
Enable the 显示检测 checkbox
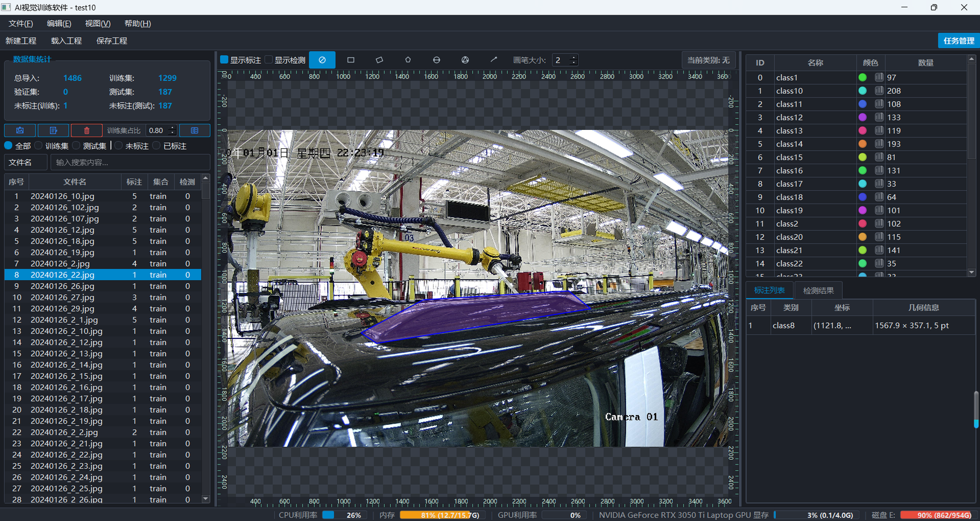point(268,60)
